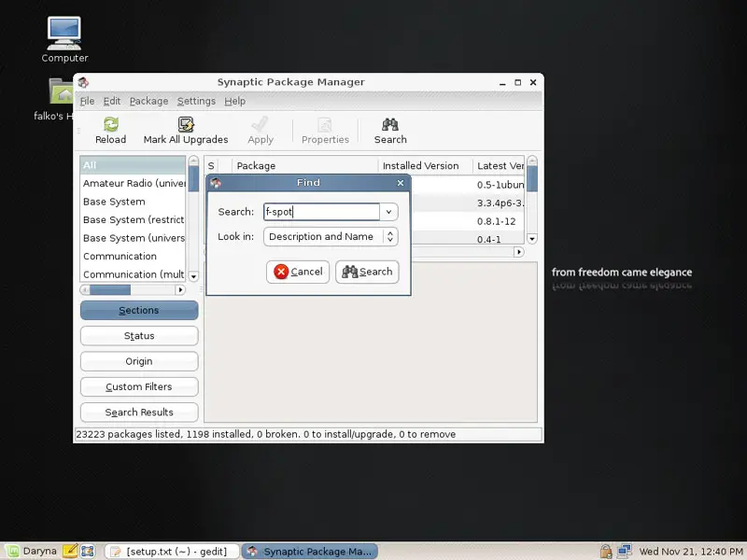Open the Daryna menu button in taskbar

31,551
